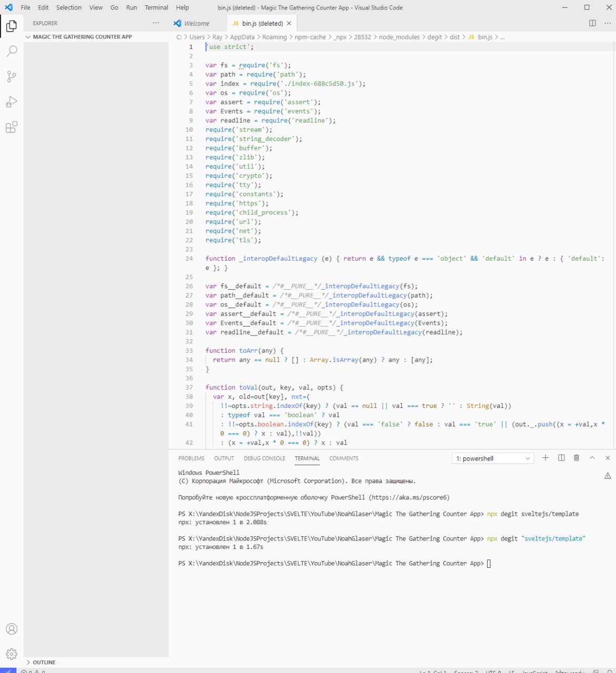Kill terminal with trash icon
Image resolution: width=616 pixels, height=673 pixels.
(x=577, y=458)
